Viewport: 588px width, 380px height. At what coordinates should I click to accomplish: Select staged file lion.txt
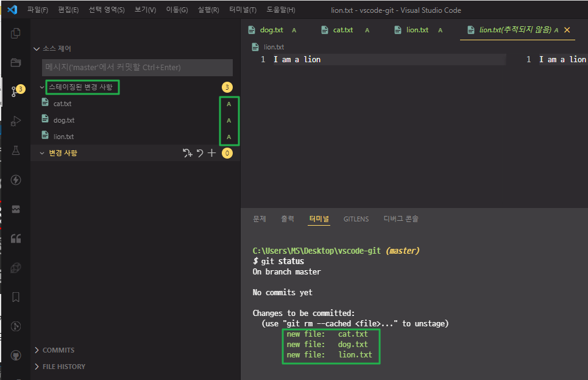click(x=135, y=137)
